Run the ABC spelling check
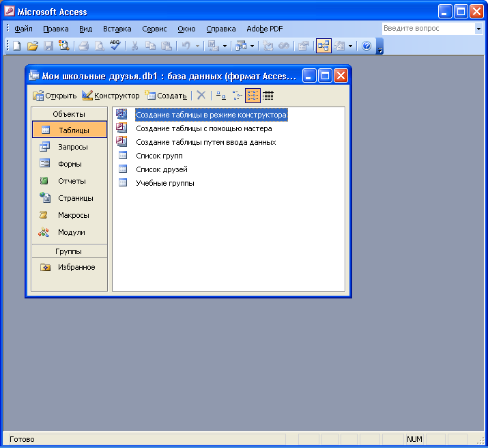Viewport: 488px width, 448px height. coord(115,46)
